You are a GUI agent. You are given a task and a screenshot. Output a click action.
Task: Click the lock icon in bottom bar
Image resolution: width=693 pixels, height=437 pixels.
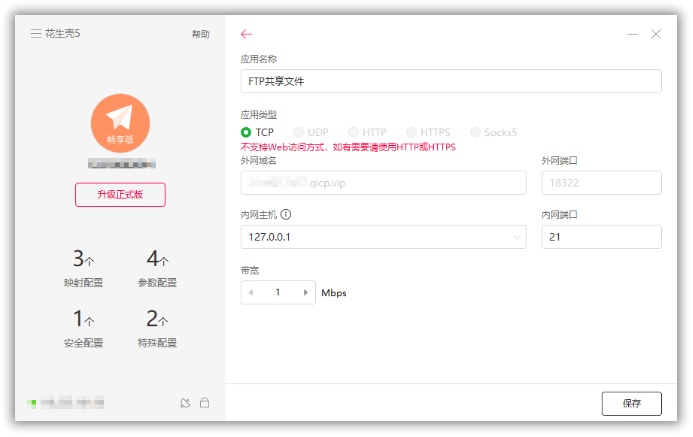(x=204, y=403)
